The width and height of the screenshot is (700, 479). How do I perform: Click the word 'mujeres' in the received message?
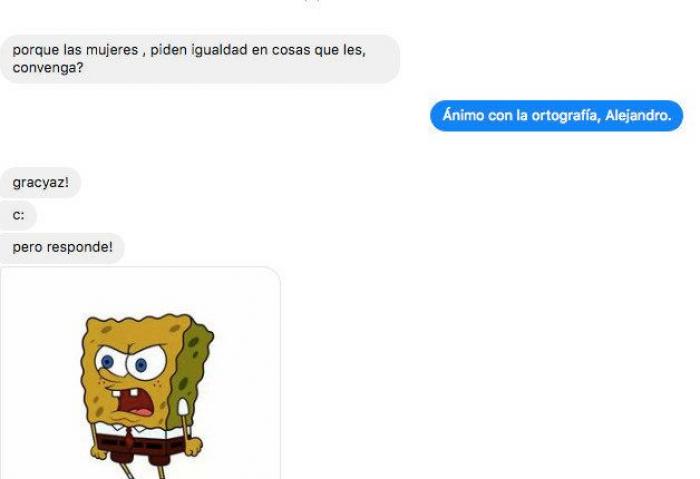point(112,50)
